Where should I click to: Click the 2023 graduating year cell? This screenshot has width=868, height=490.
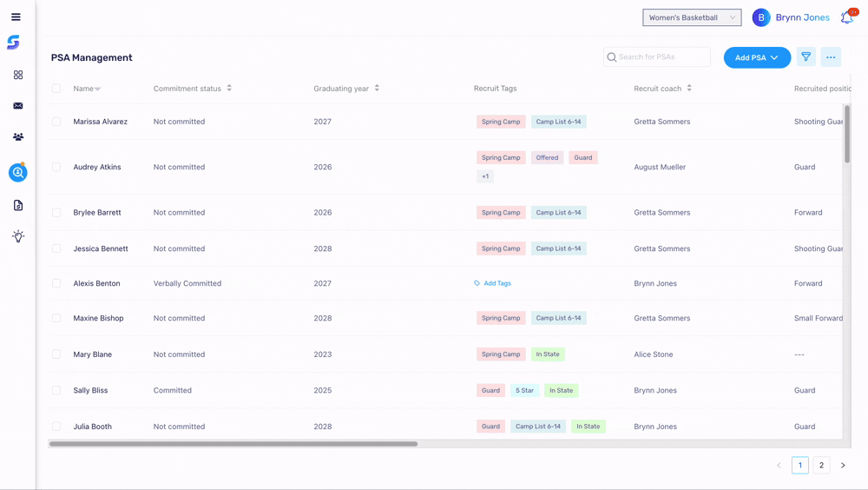click(x=323, y=354)
